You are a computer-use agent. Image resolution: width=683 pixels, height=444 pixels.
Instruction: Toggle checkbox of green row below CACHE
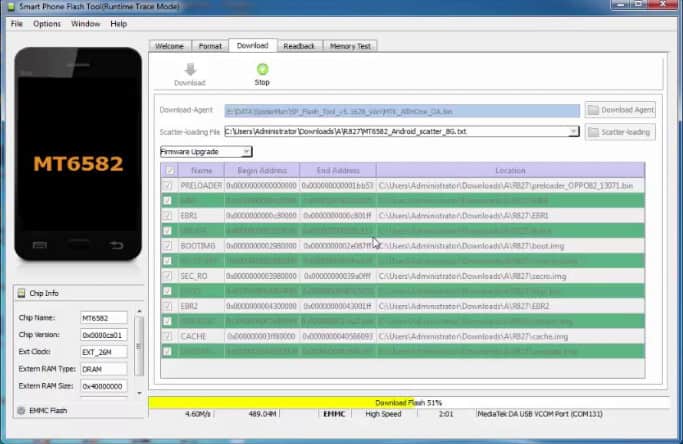point(167,352)
